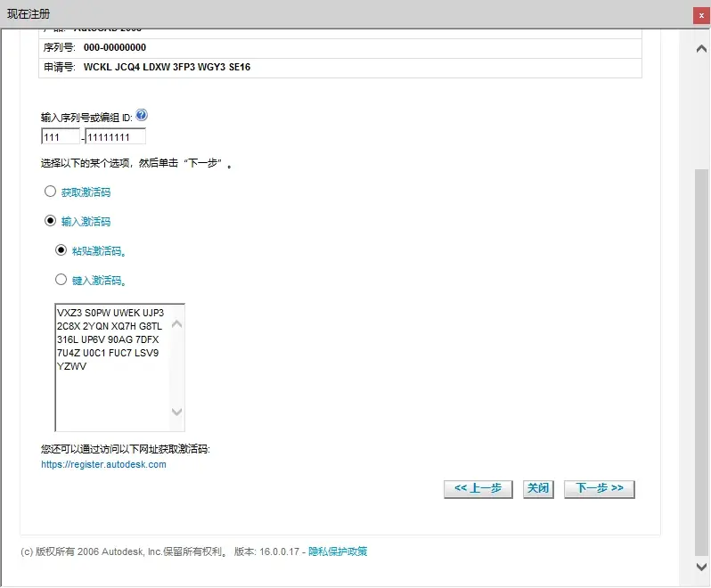
Task: Click the 申请号 request code text row
Action: (x=339, y=67)
